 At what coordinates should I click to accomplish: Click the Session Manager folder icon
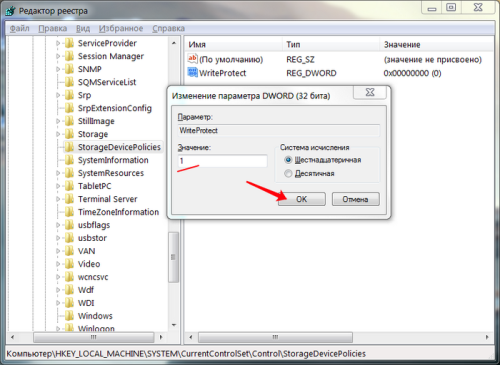[69, 56]
